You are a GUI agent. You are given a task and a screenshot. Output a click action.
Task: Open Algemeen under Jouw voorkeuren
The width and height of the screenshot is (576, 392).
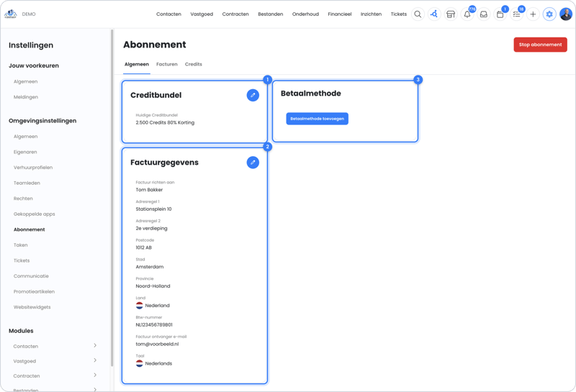point(26,81)
